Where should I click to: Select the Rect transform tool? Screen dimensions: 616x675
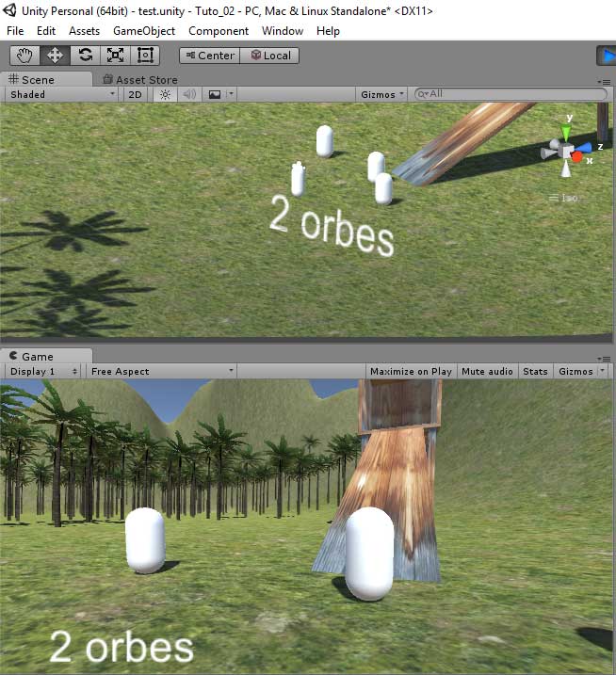tap(145, 56)
